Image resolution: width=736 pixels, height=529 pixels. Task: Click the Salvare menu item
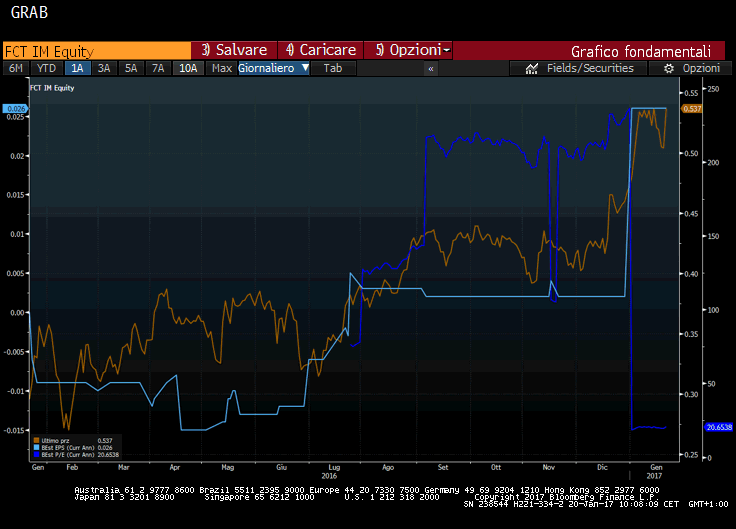(234, 50)
